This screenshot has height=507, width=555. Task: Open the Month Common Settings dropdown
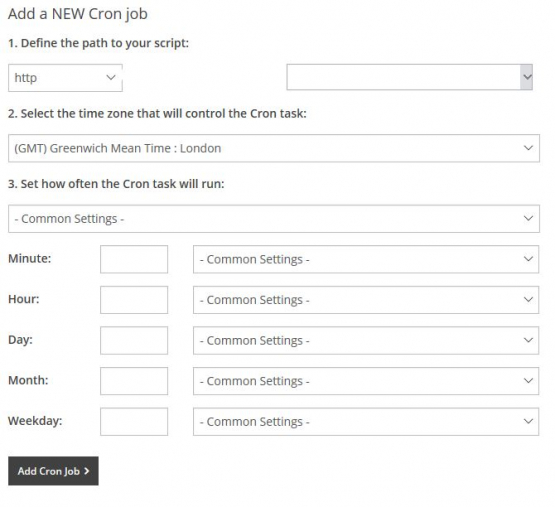pos(366,381)
